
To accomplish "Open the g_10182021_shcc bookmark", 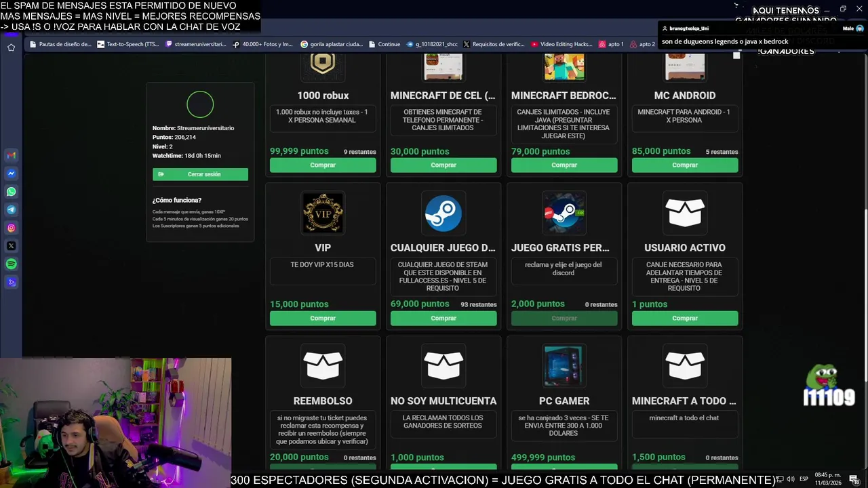I will tap(432, 44).
